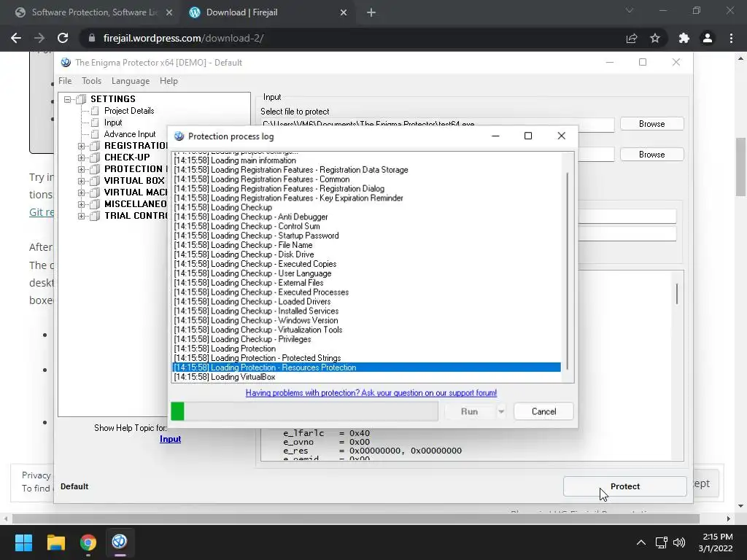Click Browse for file to protect
Screen dimensions: 747x560
tap(651, 124)
